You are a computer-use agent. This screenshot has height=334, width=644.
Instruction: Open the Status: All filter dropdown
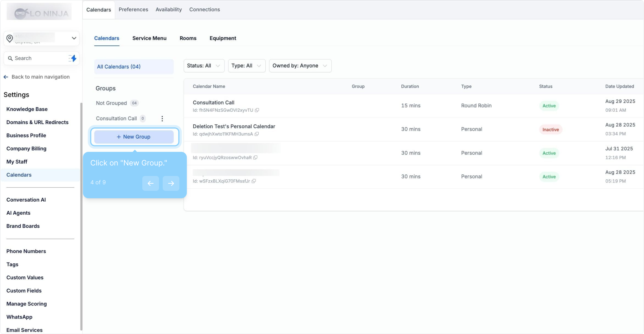pyautogui.click(x=204, y=66)
